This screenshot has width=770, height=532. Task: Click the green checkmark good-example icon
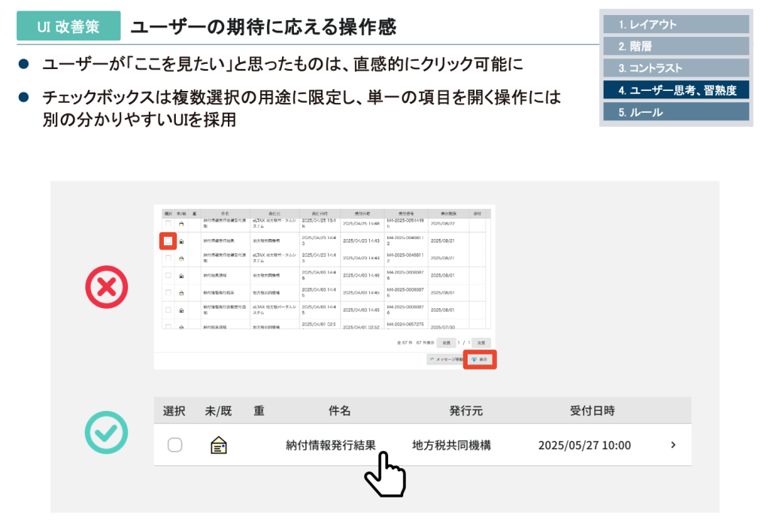106,432
